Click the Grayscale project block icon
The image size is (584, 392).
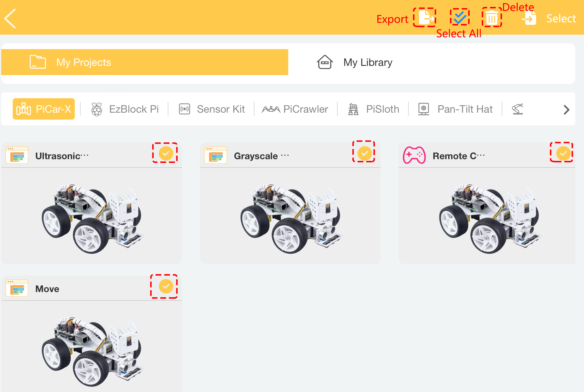coord(215,155)
